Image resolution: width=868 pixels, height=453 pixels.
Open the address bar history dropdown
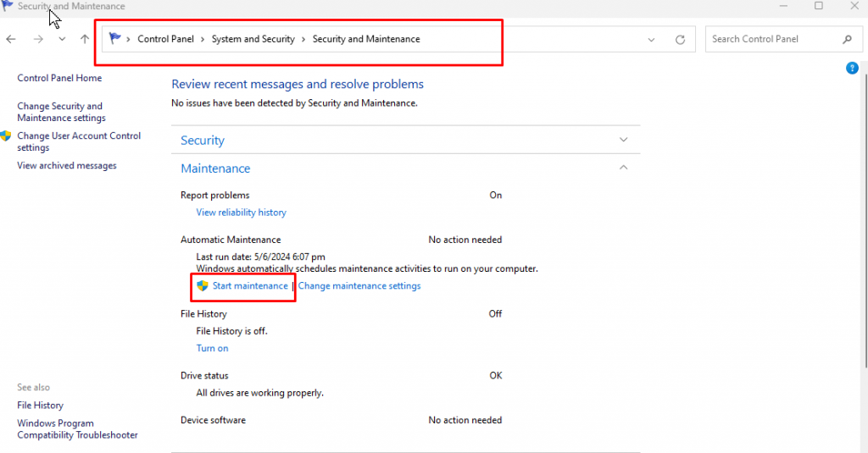tap(651, 39)
